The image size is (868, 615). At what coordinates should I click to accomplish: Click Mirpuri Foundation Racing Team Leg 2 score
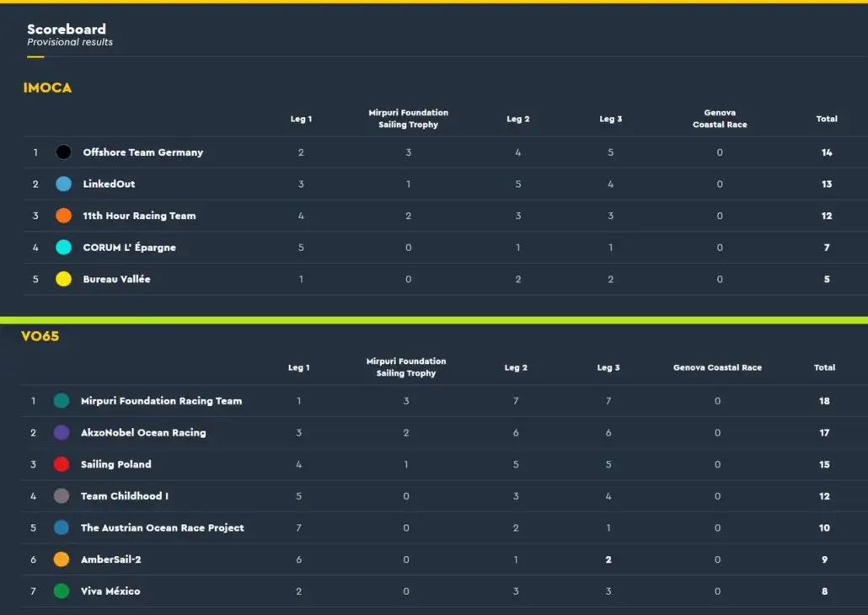[x=516, y=401]
